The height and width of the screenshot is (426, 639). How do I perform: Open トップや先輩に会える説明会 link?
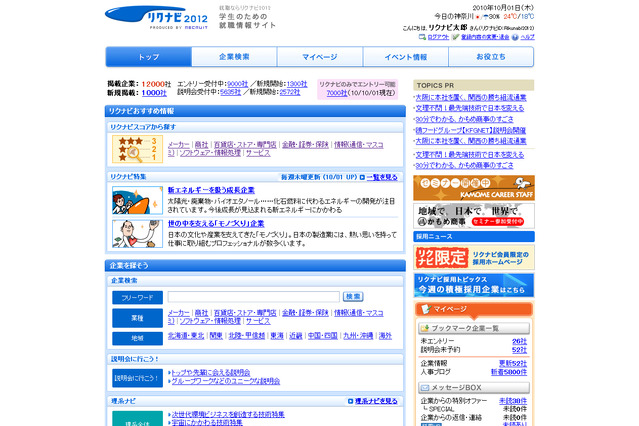211,373
